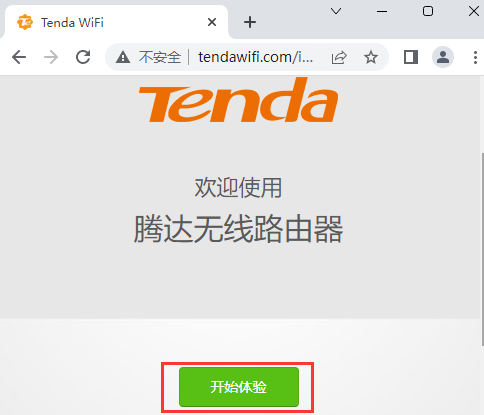Click the forward navigation arrow
Viewport: 484px width, 415px height.
click(x=51, y=57)
